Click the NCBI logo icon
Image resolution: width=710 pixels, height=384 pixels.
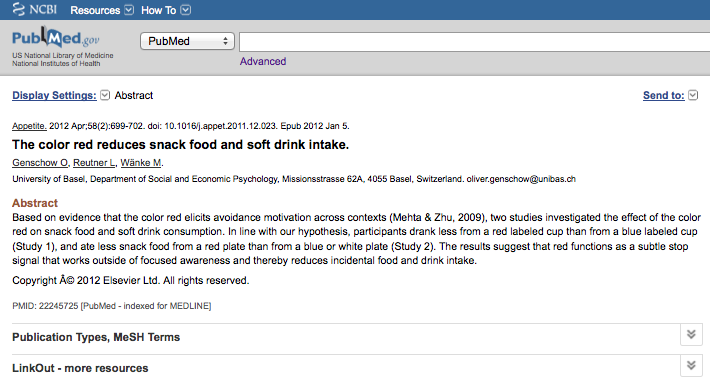click(19, 9)
